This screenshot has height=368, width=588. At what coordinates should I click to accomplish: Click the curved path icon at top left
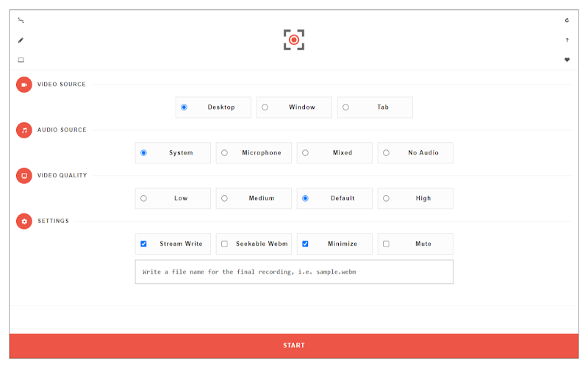point(21,21)
